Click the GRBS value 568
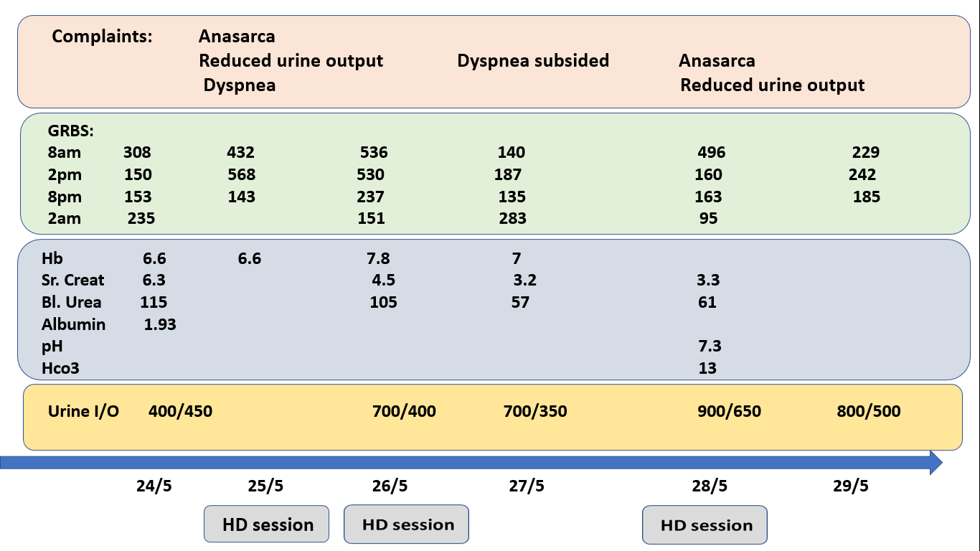This screenshot has height=551, width=980. pyautogui.click(x=241, y=175)
